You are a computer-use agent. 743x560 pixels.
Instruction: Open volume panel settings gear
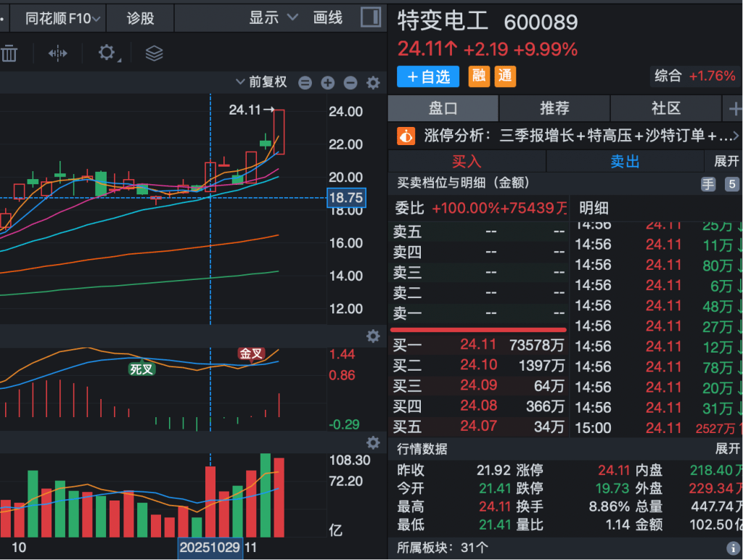[x=373, y=442]
